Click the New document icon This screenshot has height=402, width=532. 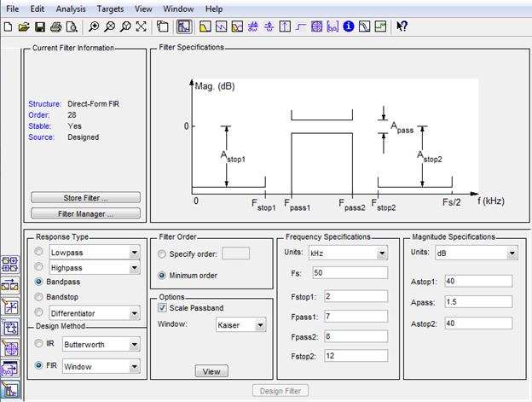click(8, 26)
